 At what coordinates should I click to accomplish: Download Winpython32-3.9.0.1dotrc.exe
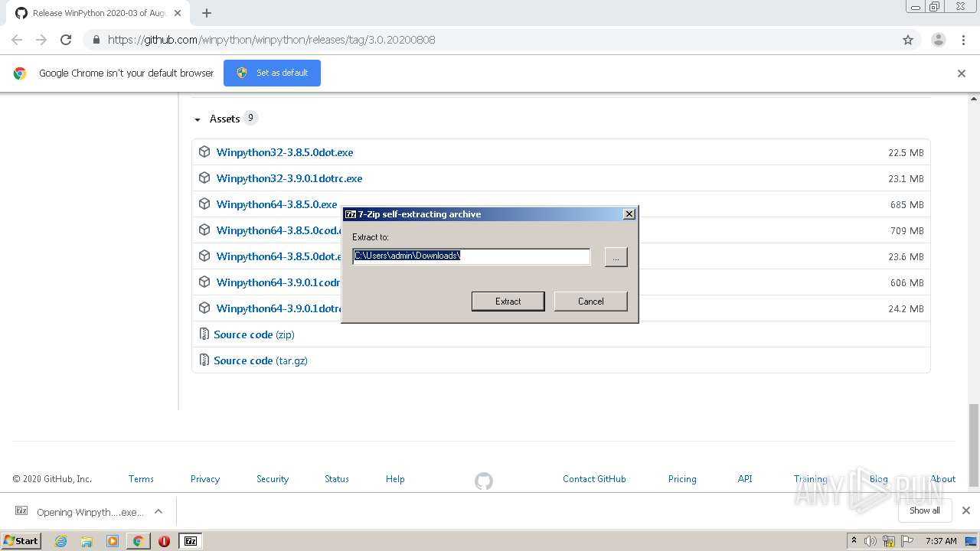tap(289, 178)
